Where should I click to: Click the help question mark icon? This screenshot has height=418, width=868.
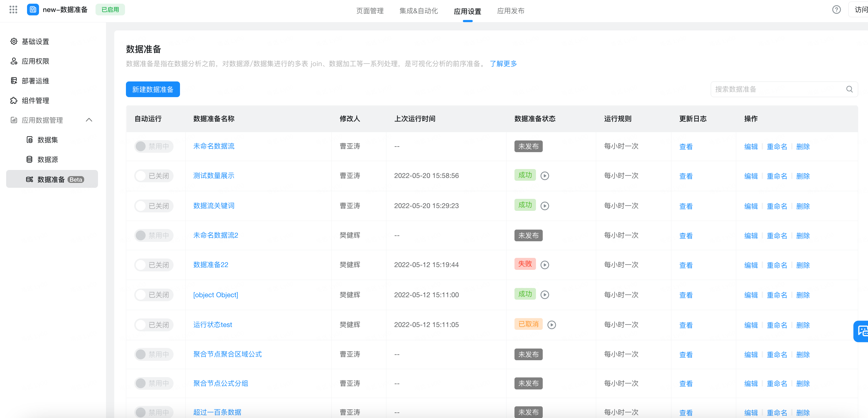tap(836, 10)
